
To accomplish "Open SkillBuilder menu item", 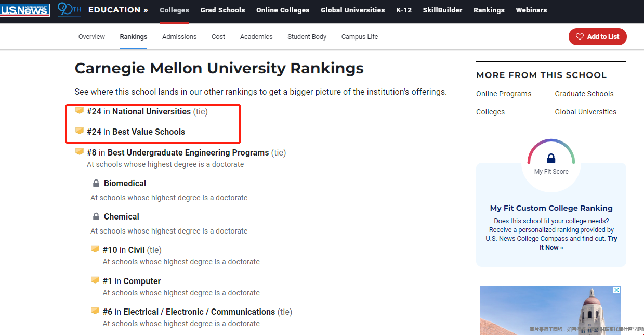I will point(442,10).
